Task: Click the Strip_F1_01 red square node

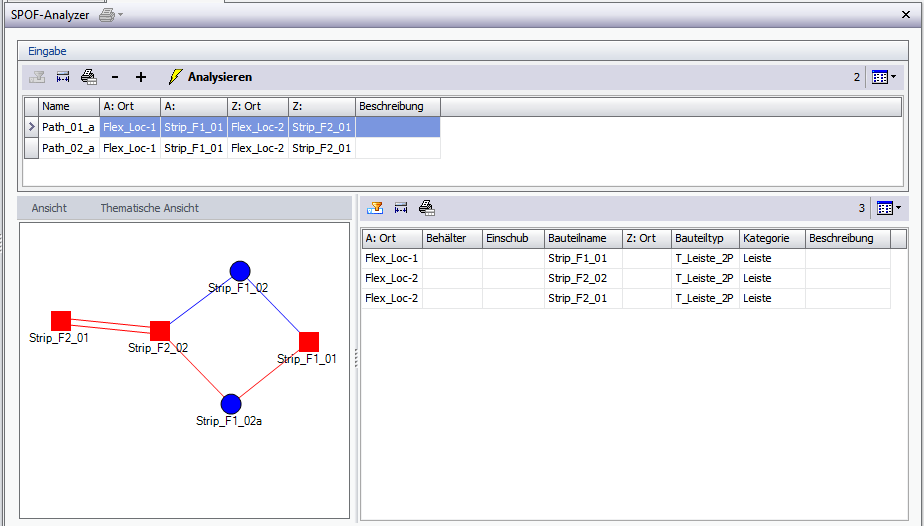Action: point(309,342)
